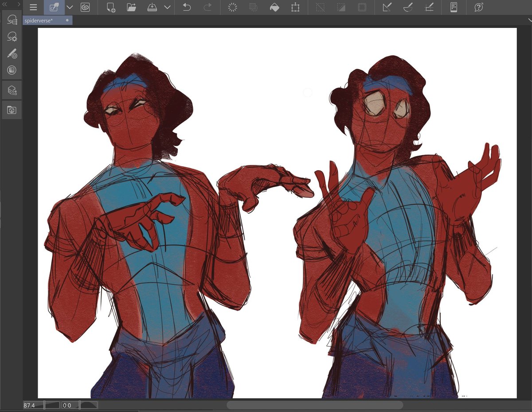Click the rotation angle 0.0 field
Viewport: 532px width, 412px height.
[67, 405]
